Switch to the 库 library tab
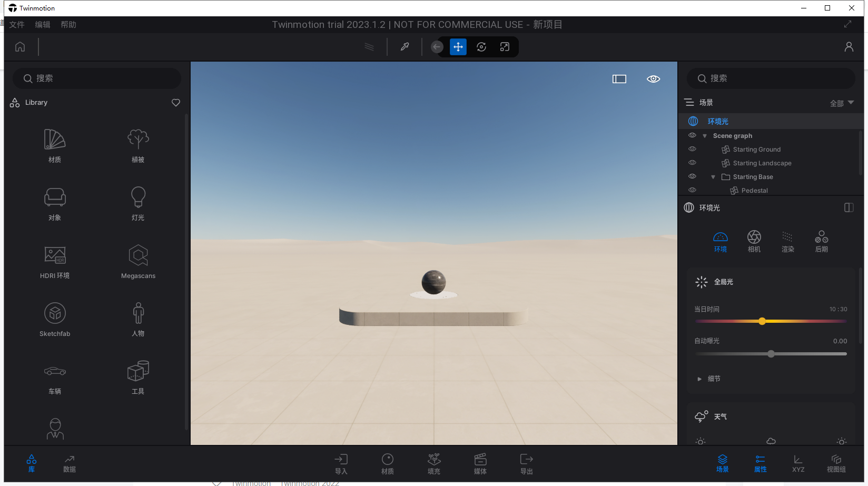 [32, 464]
